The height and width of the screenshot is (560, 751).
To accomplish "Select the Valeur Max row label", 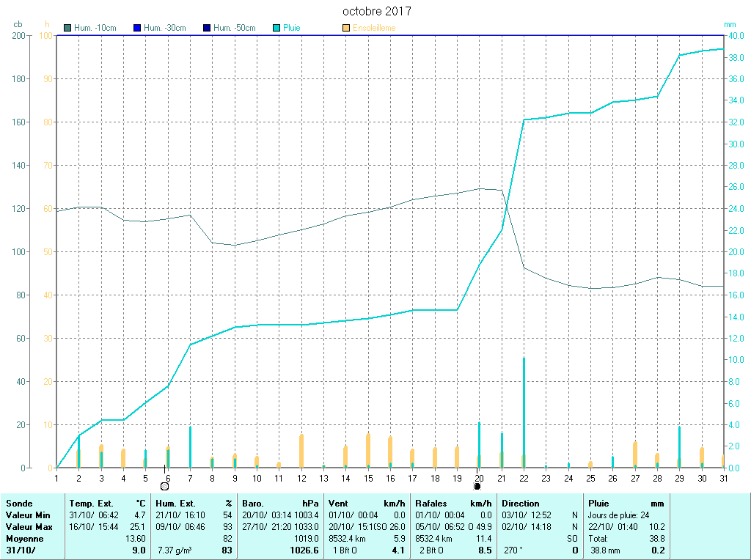I will [29, 527].
